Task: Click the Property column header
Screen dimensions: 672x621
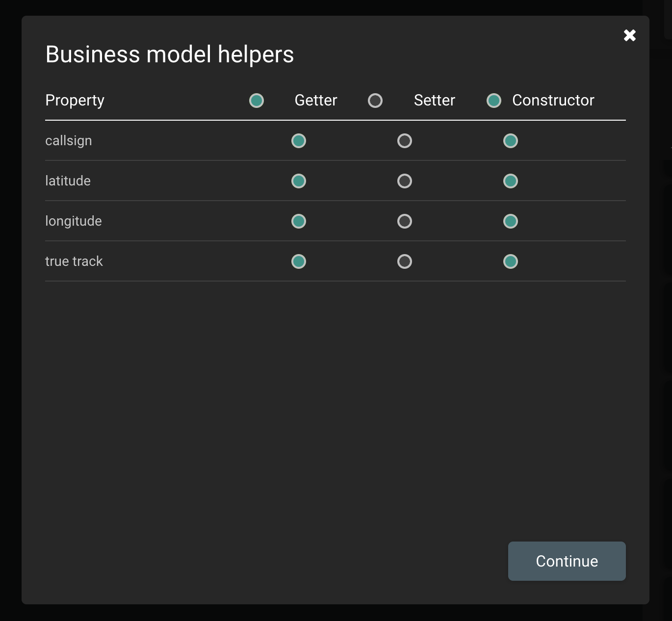Action: pyautogui.click(x=75, y=101)
